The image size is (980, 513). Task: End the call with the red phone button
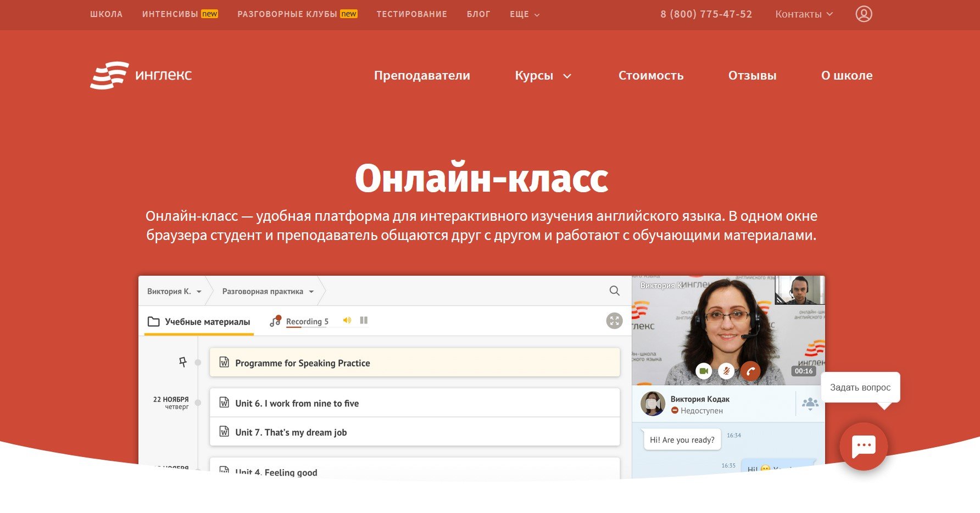(750, 371)
